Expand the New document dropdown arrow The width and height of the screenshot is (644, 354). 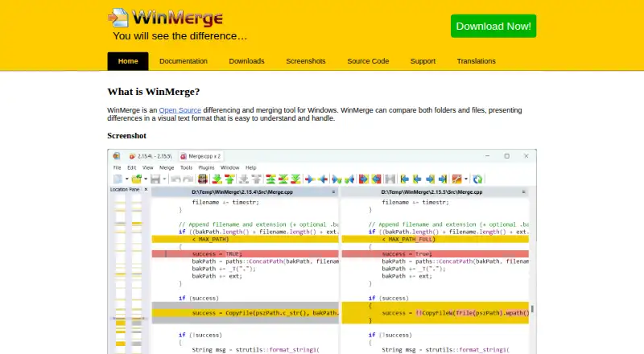tap(126, 179)
